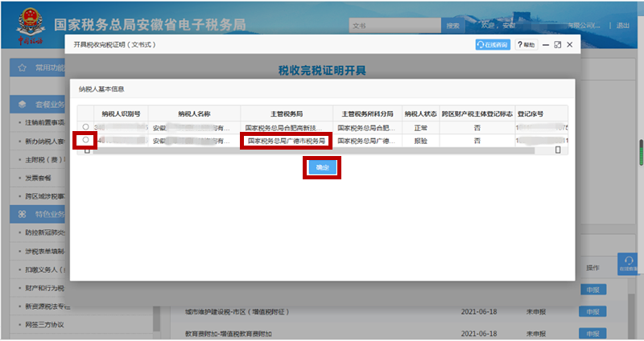The width and height of the screenshot is (644, 341).
Task: Click the 搜索 search button in header
Action: click(452, 26)
